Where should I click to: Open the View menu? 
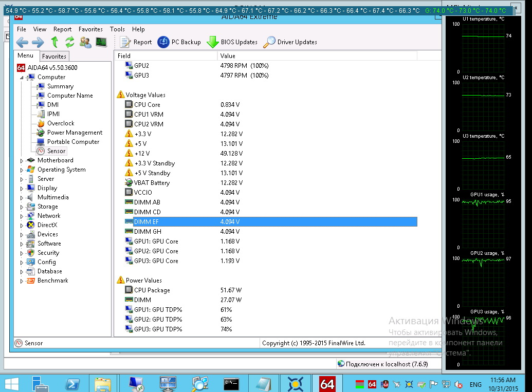coord(40,29)
